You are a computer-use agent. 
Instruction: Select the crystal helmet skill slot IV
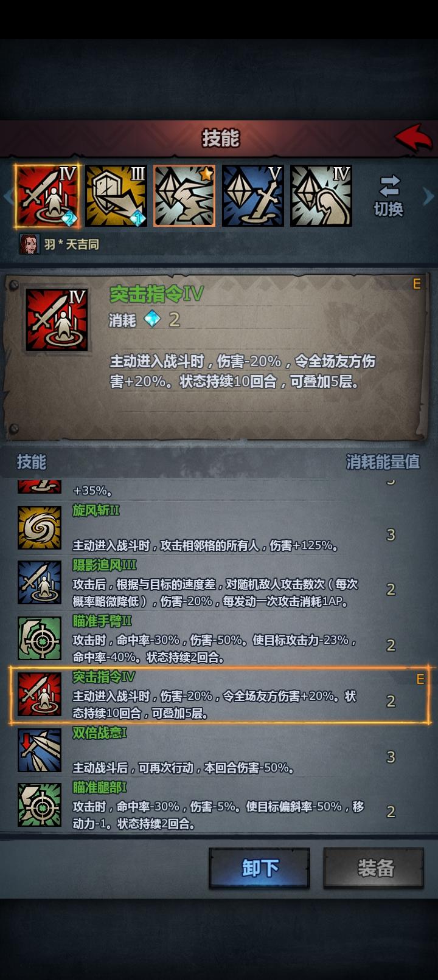pos(321,196)
